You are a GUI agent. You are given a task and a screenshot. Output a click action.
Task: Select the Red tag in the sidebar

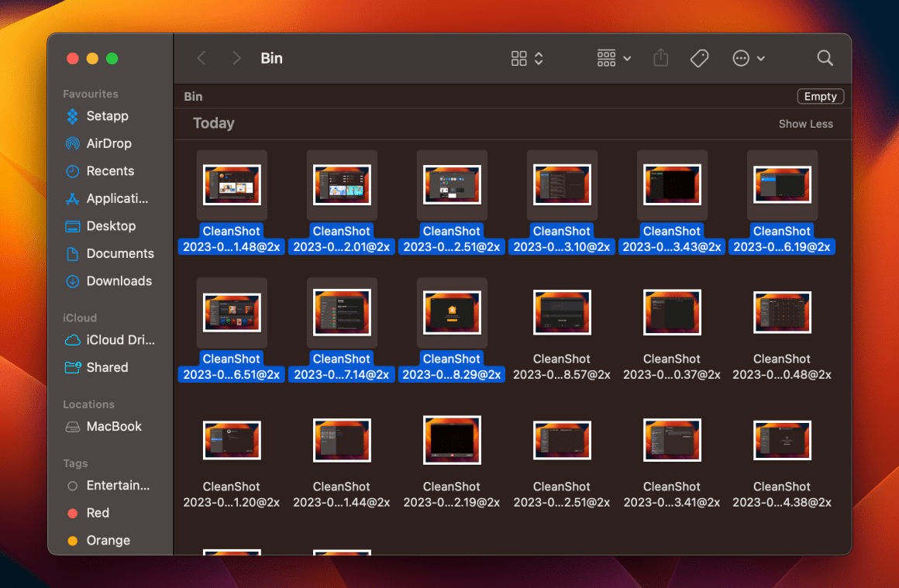click(x=96, y=512)
